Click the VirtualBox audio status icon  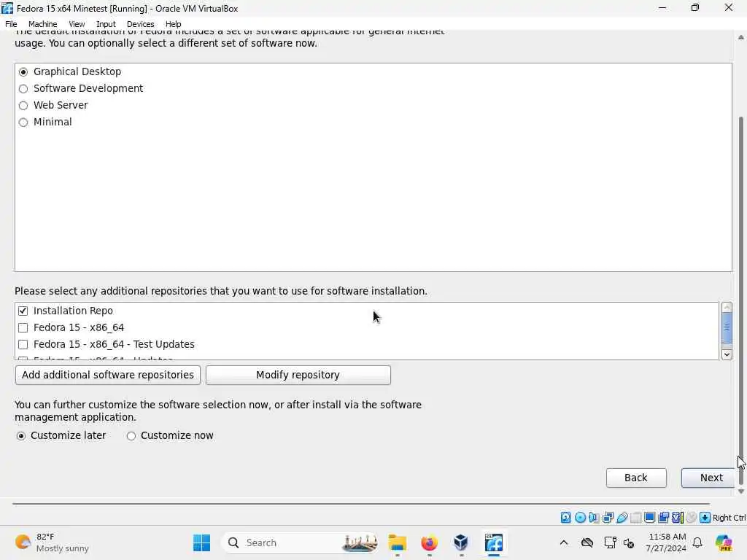(x=594, y=518)
